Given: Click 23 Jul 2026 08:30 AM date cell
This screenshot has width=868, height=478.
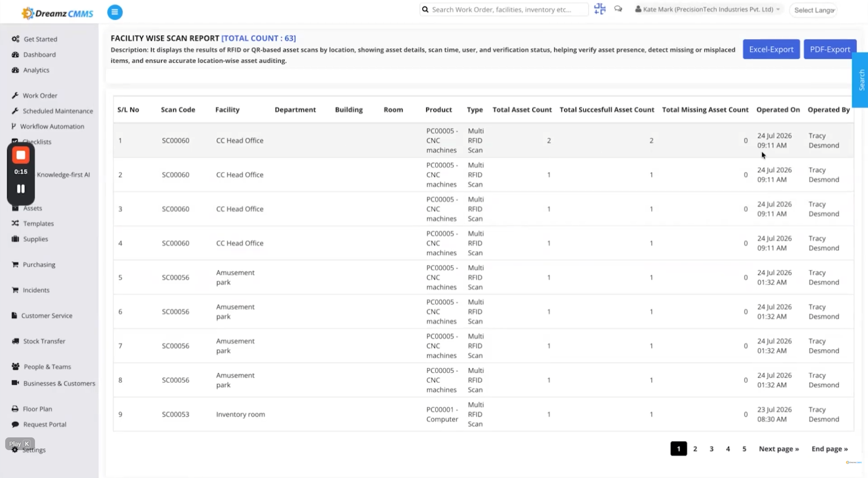Looking at the screenshot, I should 774,414.
